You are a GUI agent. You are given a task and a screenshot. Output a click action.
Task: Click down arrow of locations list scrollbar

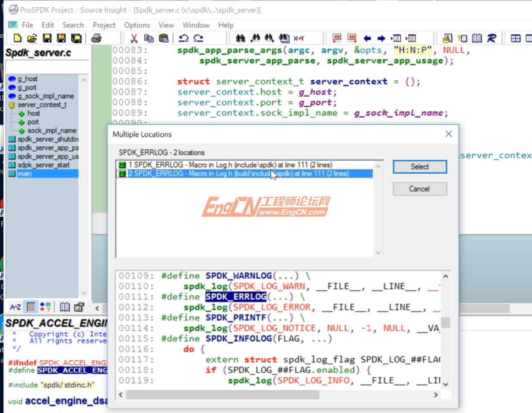tap(378, 253)
